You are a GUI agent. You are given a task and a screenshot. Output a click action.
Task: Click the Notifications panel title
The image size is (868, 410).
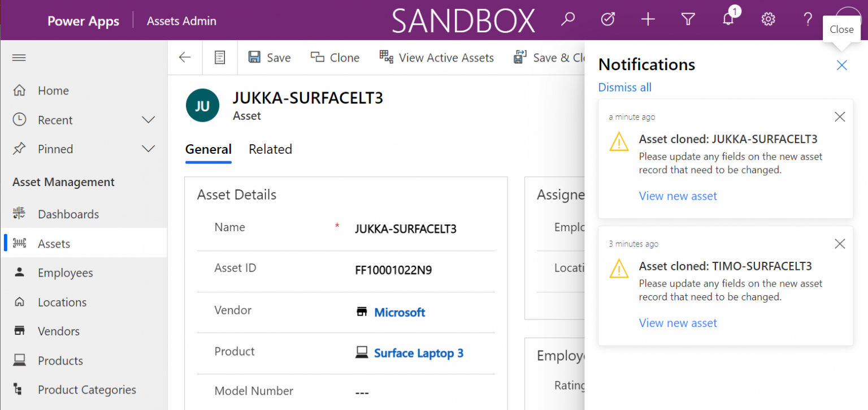[646, 64]
